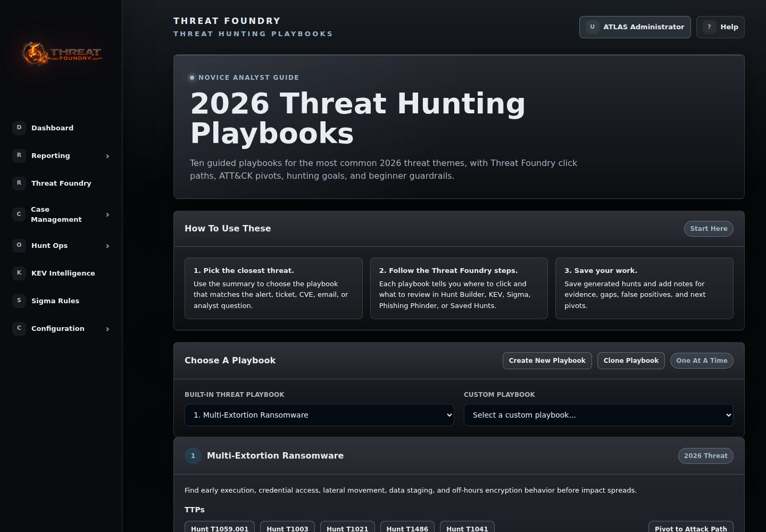Click the Help button
Screen dimensions: 766x532
tap(720, 27)
